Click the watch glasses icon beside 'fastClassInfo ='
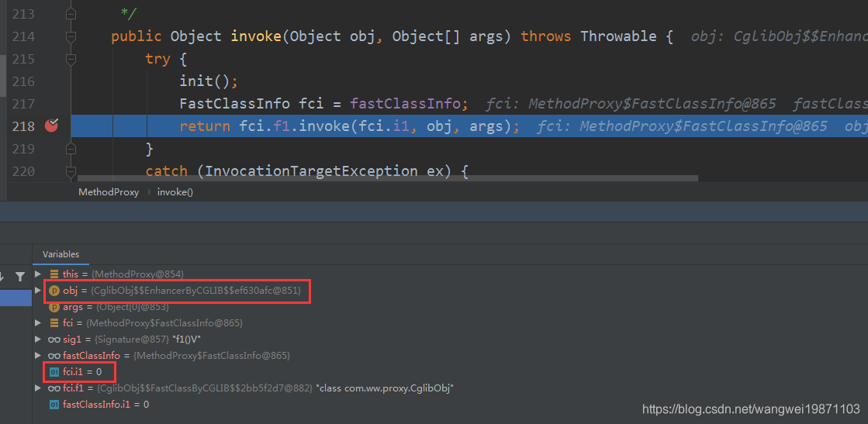 point(54,355)
